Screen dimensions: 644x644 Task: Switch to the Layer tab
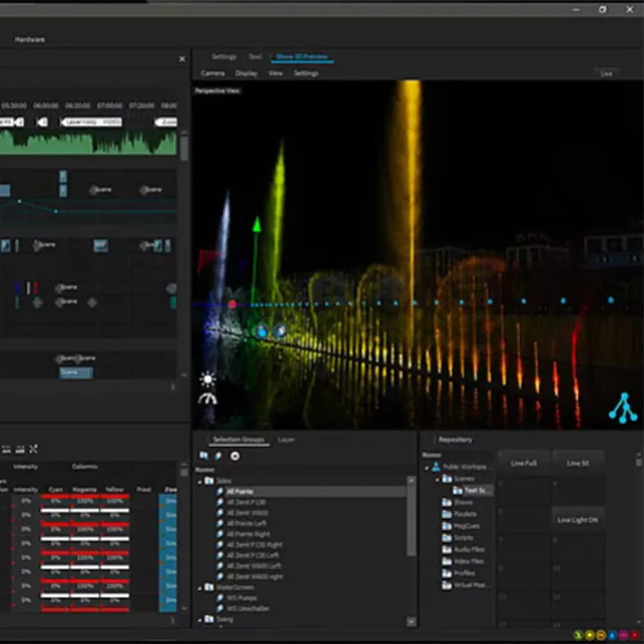click(x=286, y=440)
